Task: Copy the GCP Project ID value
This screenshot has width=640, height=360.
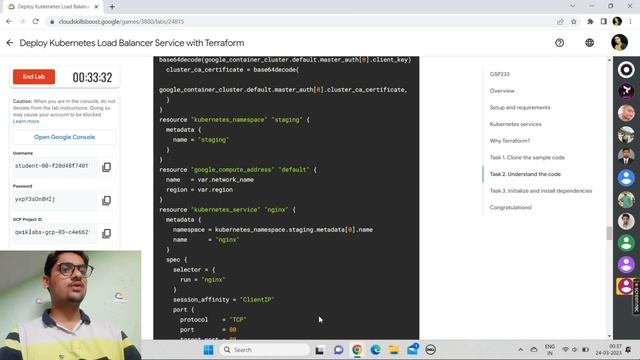Action: pyautogui.click(x=107, y=233)
